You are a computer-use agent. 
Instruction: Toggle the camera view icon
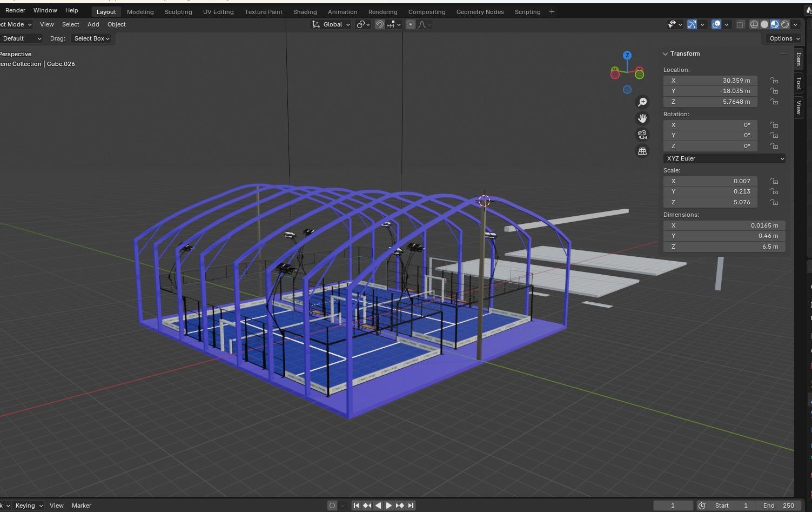(x=642, y=135)
